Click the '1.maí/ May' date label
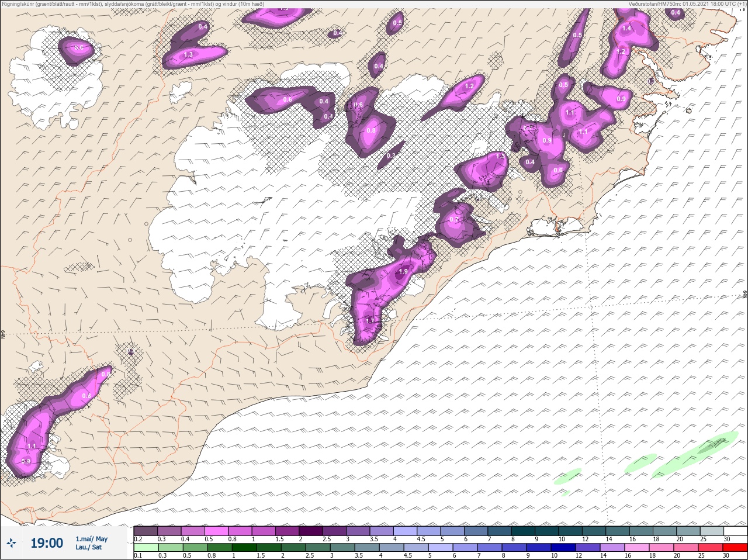Screen dimensions: 748x560 click(91, 539)
